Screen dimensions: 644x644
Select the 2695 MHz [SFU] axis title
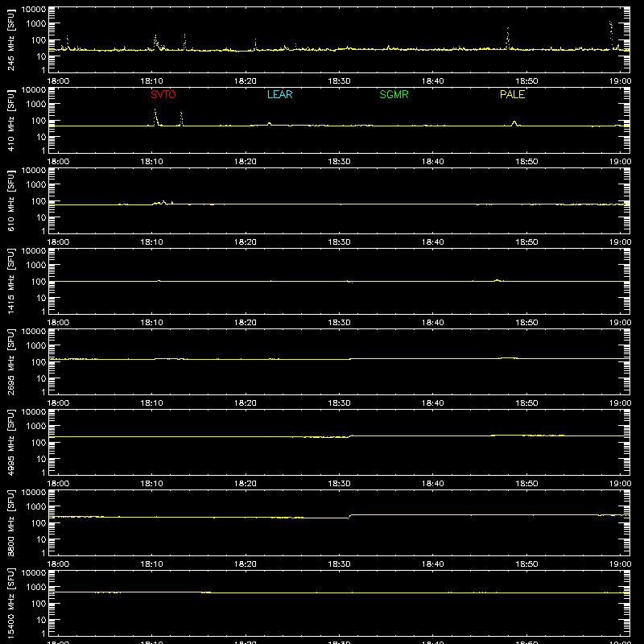(10, 361)
